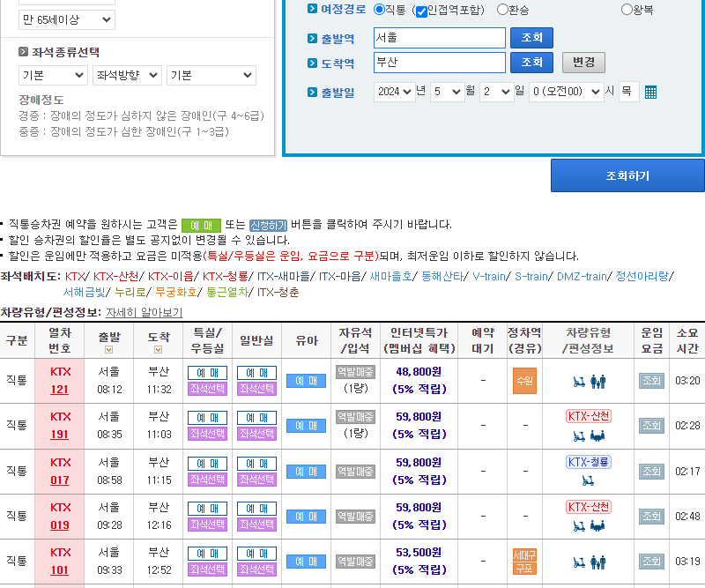Open the month dropdown showing 5
Screen dimensions: 705x588
point(448,92)
